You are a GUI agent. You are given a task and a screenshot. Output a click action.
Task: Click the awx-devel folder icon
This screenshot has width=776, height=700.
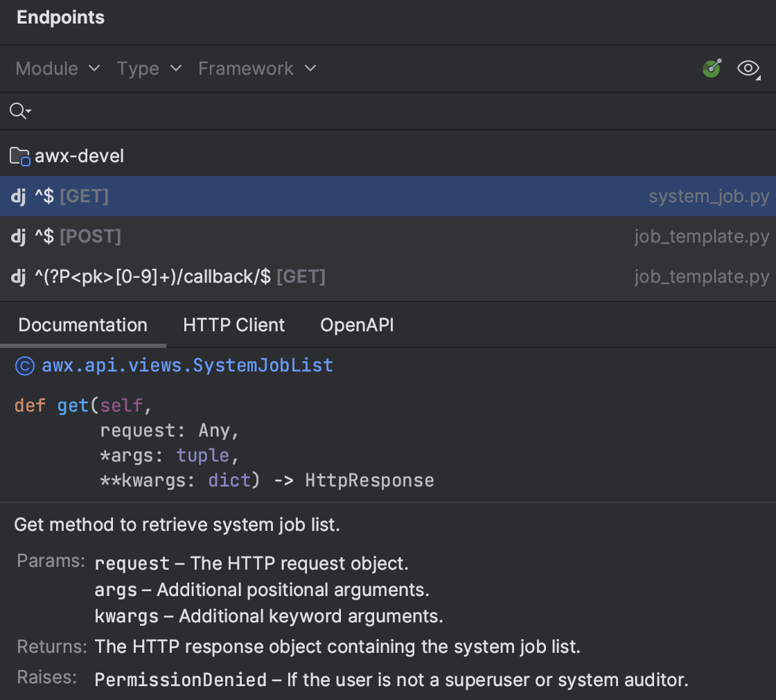(x=19, y=156)
